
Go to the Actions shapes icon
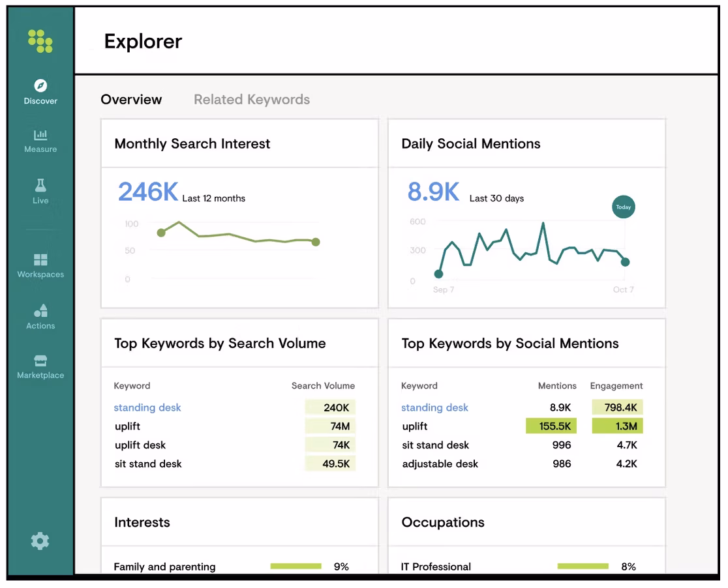point(40,310)
